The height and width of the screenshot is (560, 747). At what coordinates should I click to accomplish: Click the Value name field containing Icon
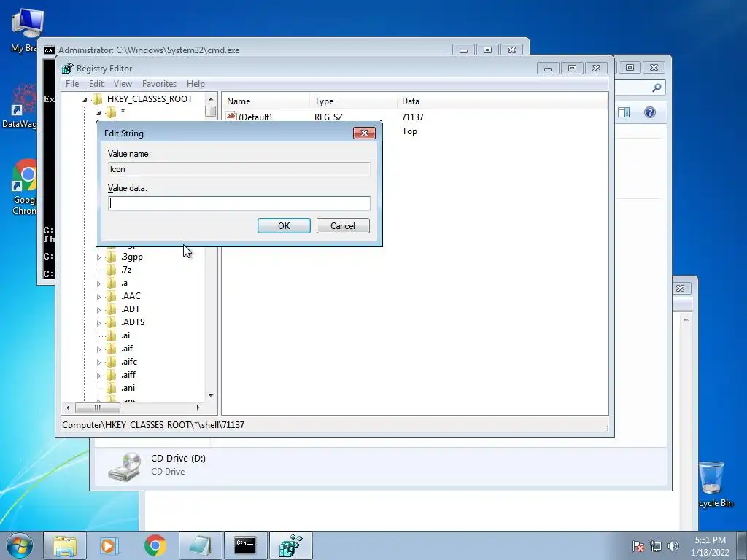[239, 169]
